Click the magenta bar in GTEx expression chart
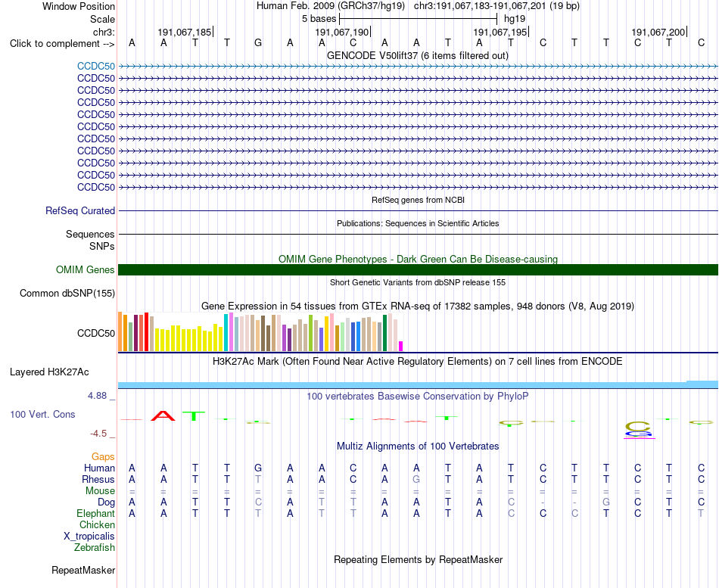Image resolution: width=719 pixels, height=588 pixels. pyautogui.click(x=401, y=347)
